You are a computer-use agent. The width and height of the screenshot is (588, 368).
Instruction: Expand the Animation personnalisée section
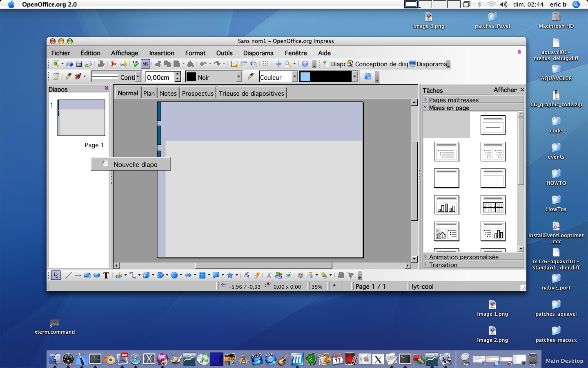coord(473,257)
